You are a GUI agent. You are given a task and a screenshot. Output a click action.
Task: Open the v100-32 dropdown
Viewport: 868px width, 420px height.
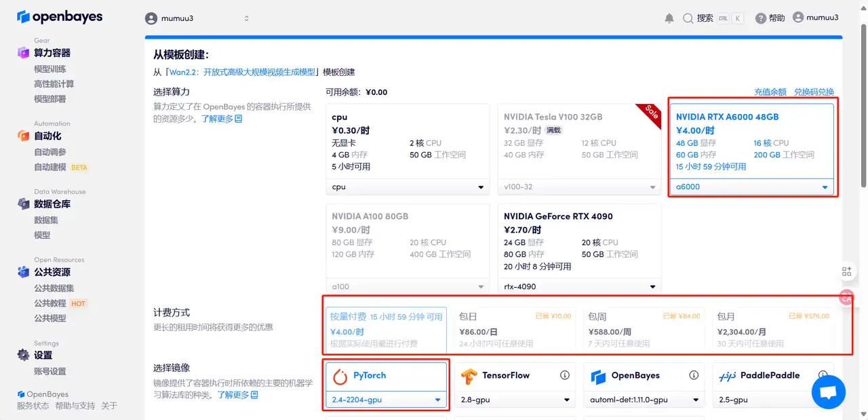[x=579, y=187]
